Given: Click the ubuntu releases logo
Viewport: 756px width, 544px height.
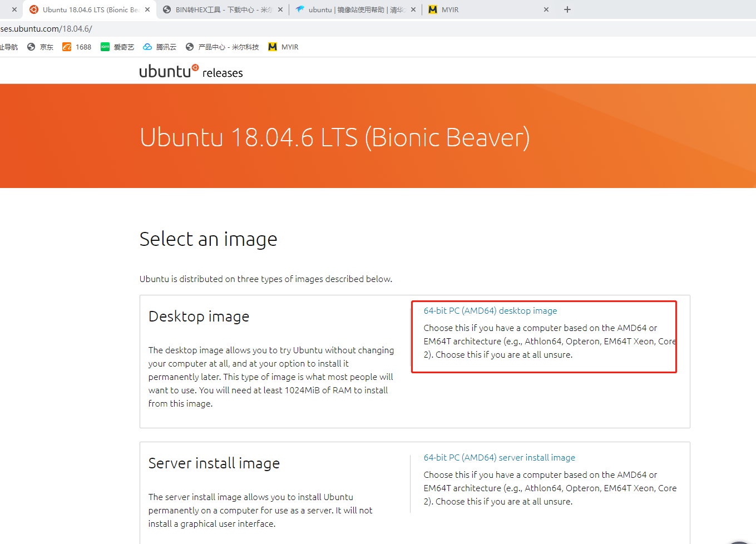Looking at the screenshot, I should pos(191,71).
